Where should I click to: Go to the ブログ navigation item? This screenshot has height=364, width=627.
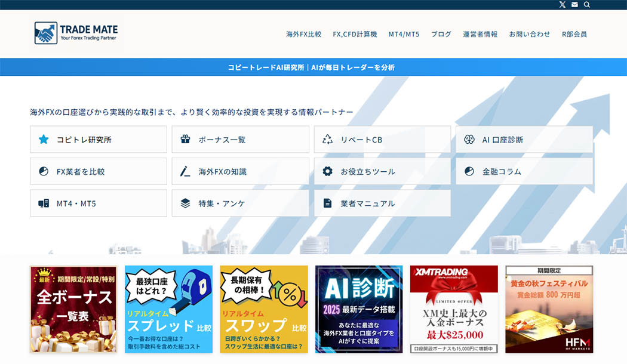coord(441,34)
